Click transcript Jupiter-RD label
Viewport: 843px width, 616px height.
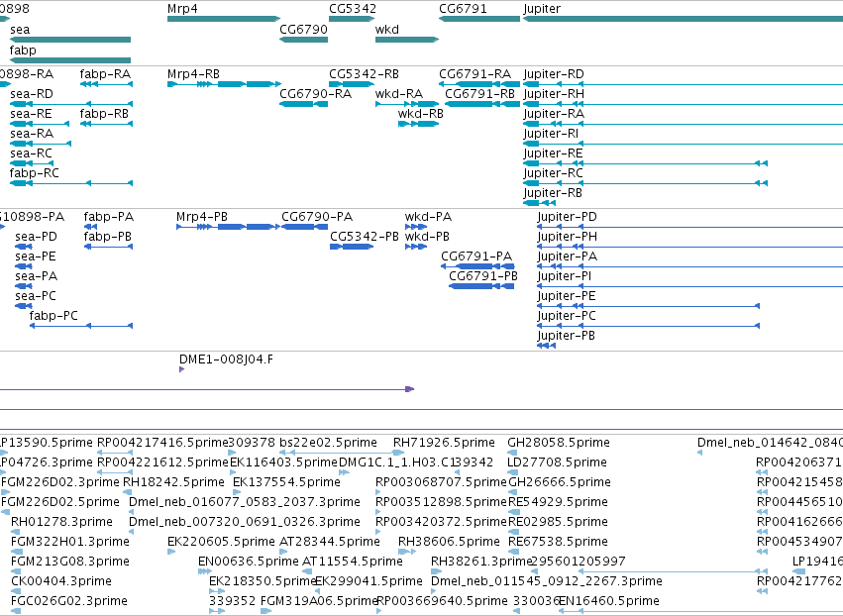point(554,73)
